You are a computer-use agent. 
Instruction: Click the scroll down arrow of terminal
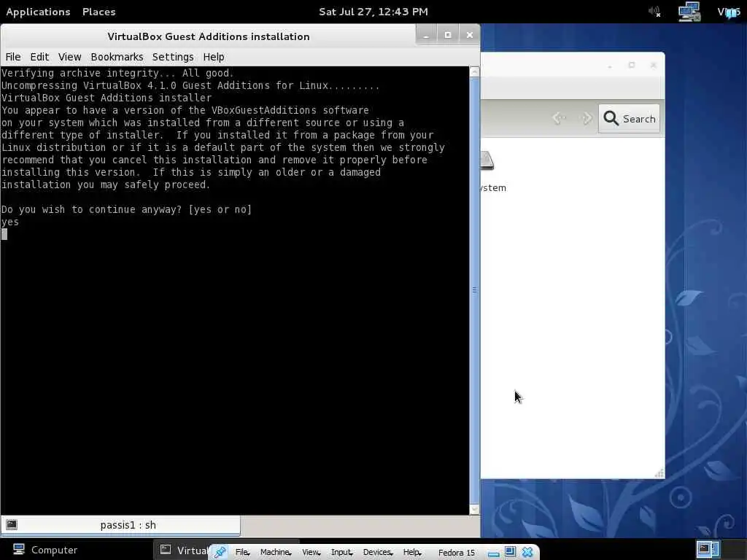[474, 510]
